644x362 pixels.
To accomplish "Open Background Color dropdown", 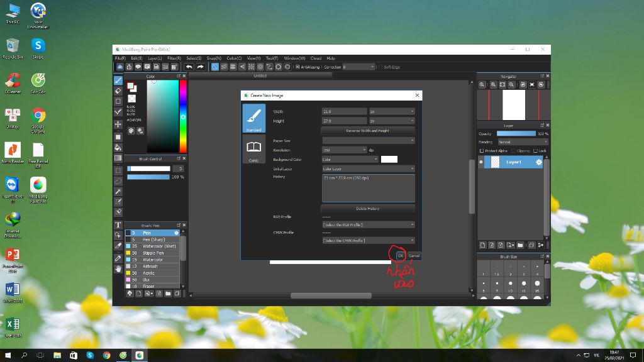I will coord(350,159).
